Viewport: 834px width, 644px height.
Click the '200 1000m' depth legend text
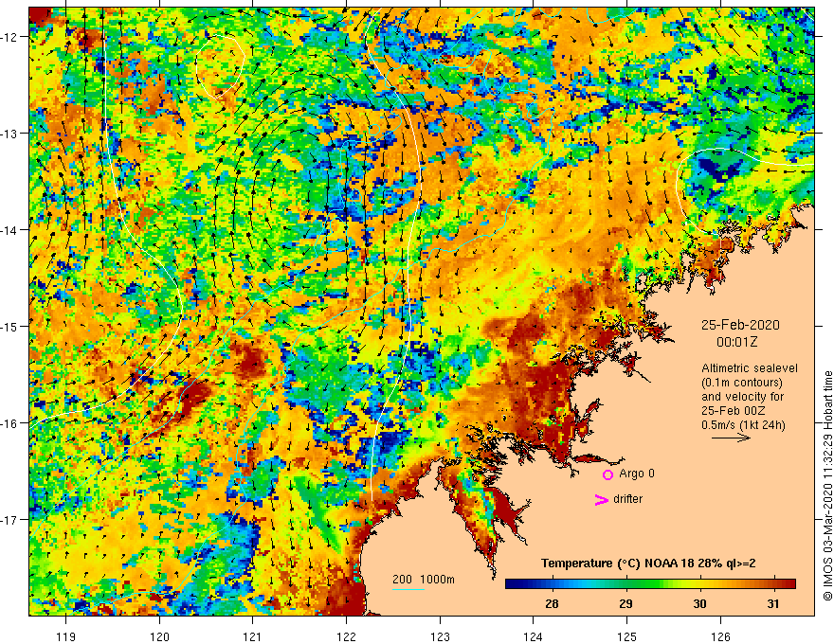(424, 580)
